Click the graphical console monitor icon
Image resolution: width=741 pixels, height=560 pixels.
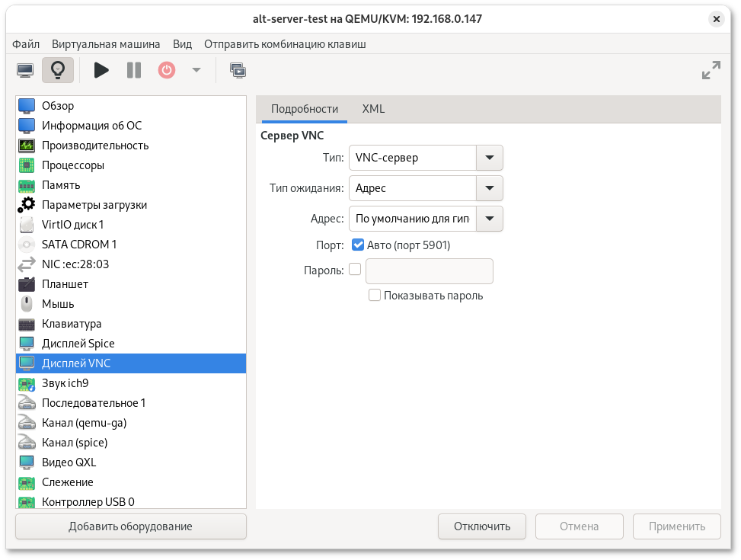point(25,71)
